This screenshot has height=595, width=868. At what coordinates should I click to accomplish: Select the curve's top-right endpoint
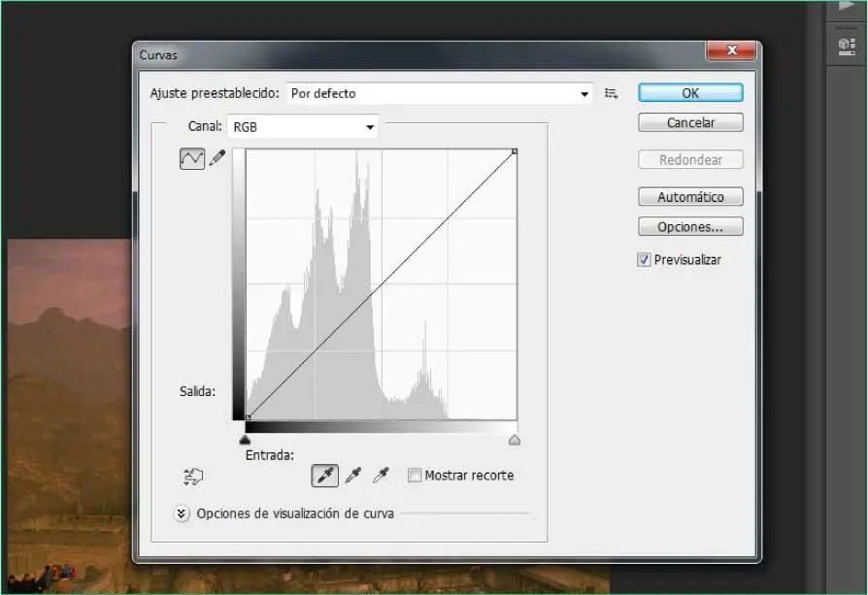(x=515, y=150)
